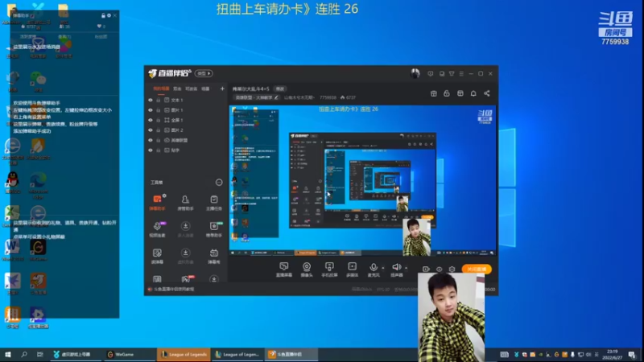
Task: Click the orange 关闭直播 stop stream button
Action: pyautogui.click(x=477, y=269)
